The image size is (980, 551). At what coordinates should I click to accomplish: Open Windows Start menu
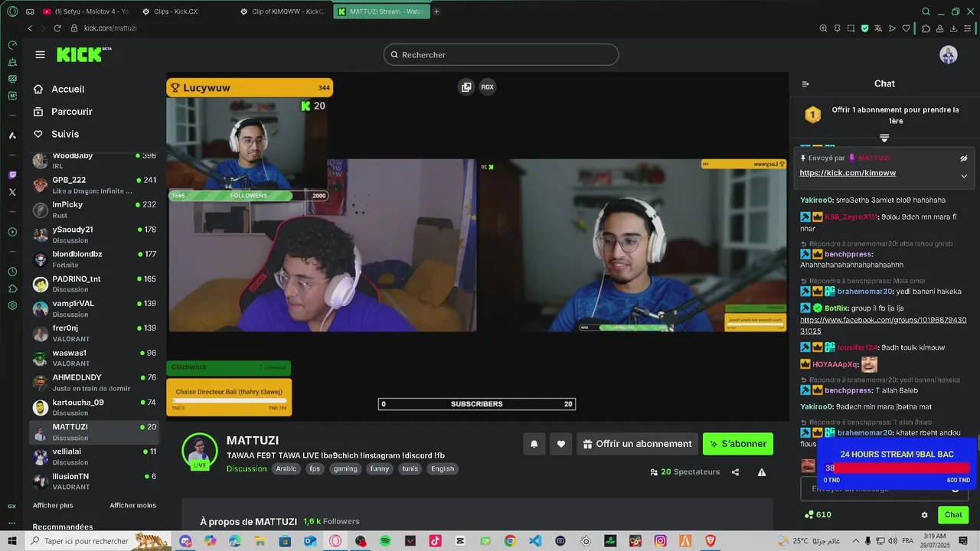coord(12,541)
